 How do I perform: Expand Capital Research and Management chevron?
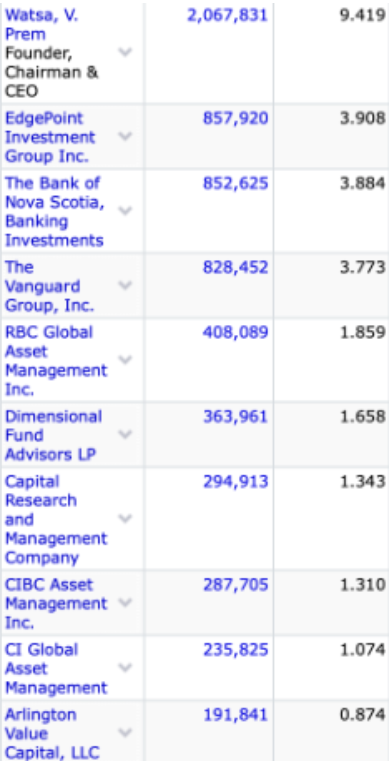[x=125, y=518]
